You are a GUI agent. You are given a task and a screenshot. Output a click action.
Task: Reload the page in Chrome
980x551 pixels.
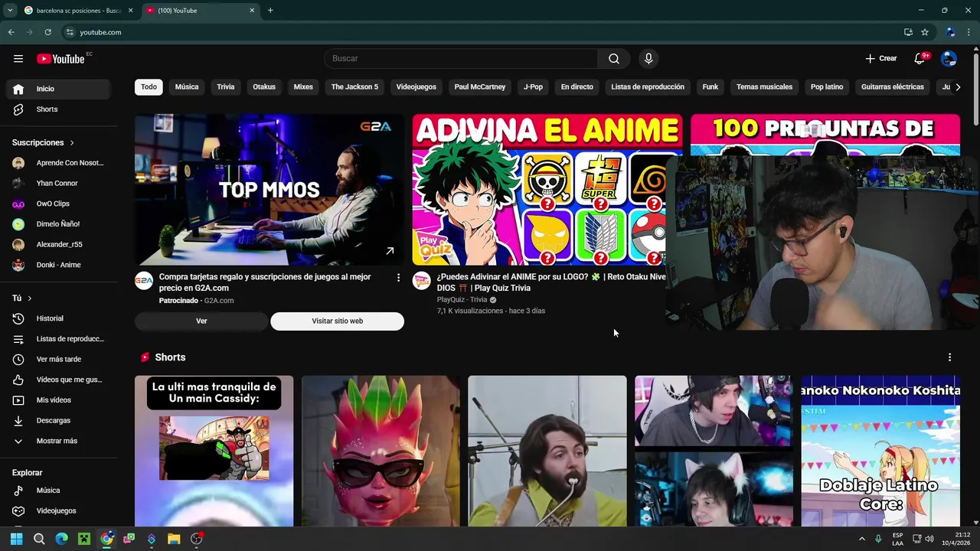tap(47, 32)
